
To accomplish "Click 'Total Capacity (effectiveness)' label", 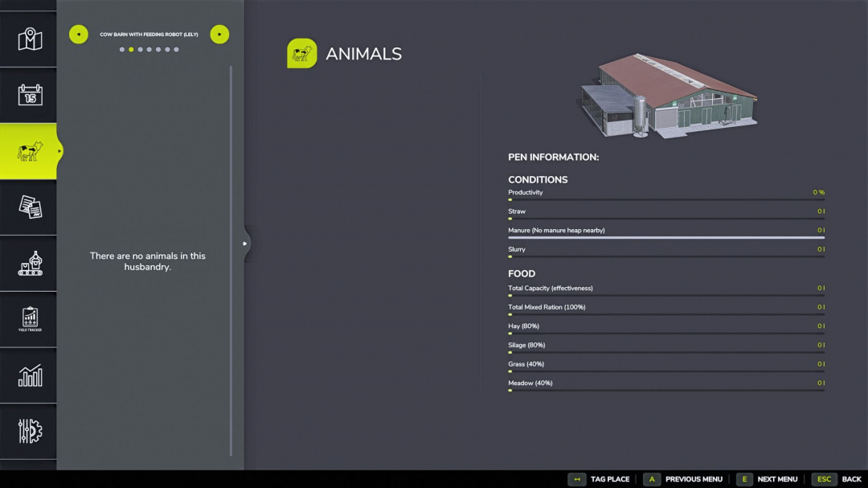I will pos(551,288).
